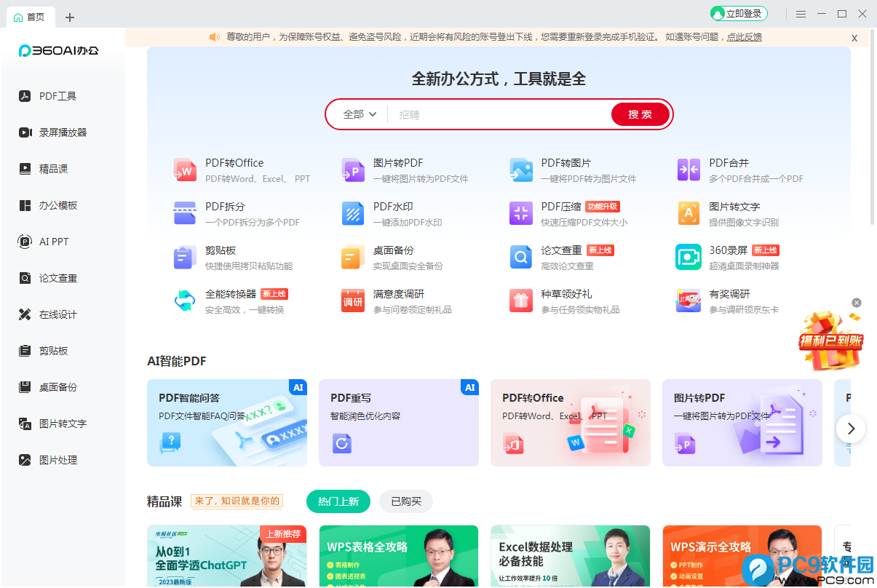
Task: Open the 全能转换器 converter
Action: [185, 301]
